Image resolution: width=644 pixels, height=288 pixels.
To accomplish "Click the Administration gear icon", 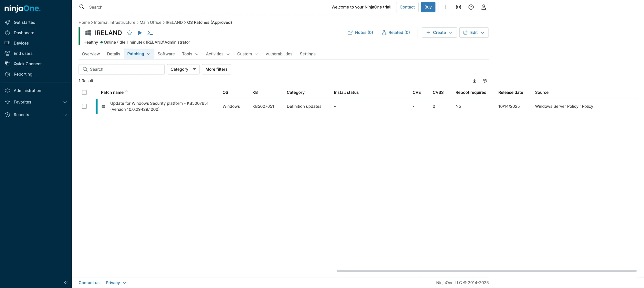I will click(x=8, y=90).
